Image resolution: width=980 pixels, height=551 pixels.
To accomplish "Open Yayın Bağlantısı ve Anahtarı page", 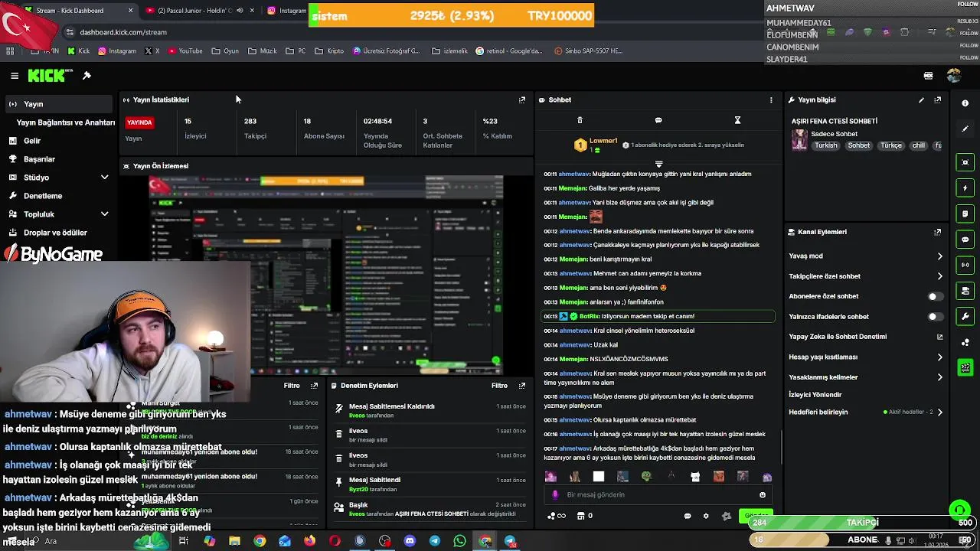I will (66, 122).
